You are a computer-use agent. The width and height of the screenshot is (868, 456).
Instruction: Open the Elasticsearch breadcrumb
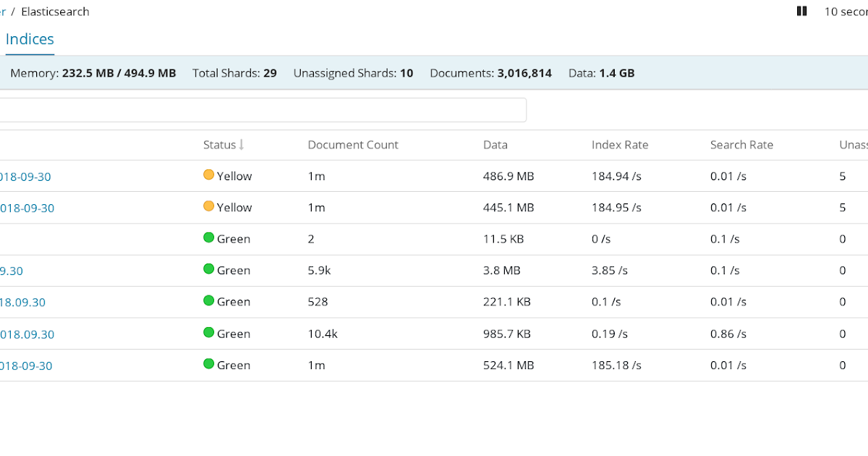tap(55, 11)
